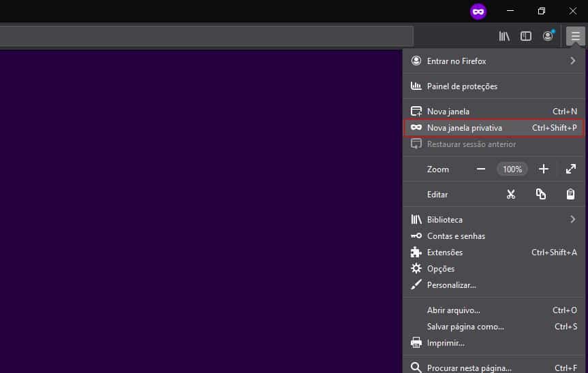Select Procurar nesta página...
Screen dimensions: 588x373
494,368
